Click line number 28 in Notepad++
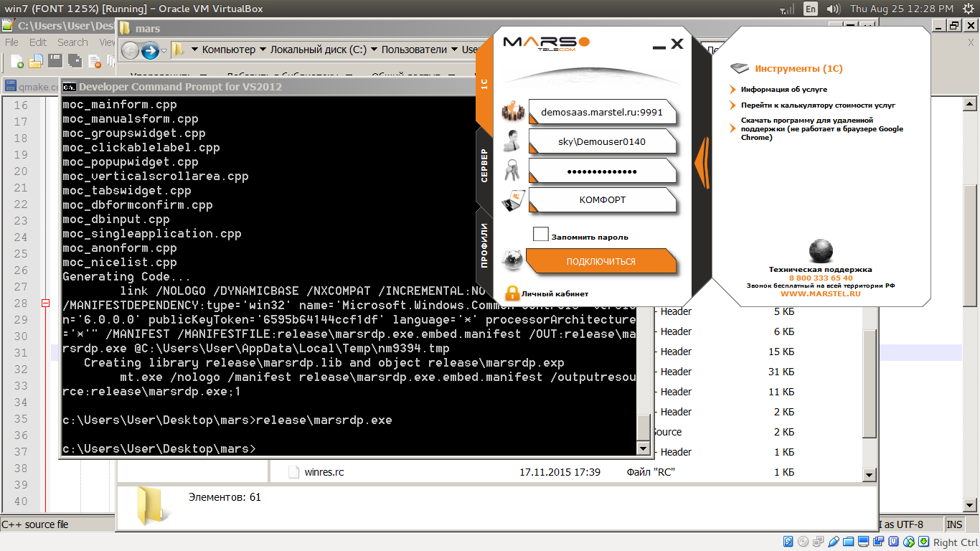The width and height of the screenshot is (980, 551). click(x=21, y=303)
